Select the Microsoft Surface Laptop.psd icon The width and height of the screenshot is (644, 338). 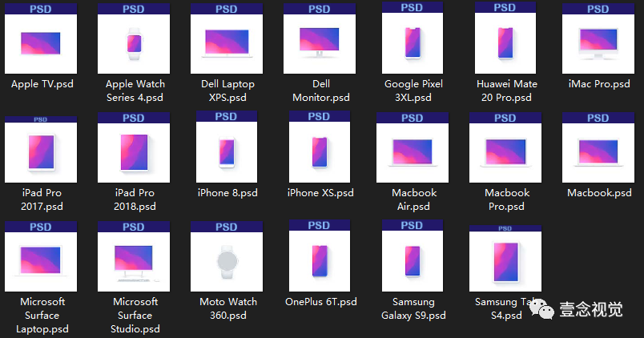pos(41,256)
